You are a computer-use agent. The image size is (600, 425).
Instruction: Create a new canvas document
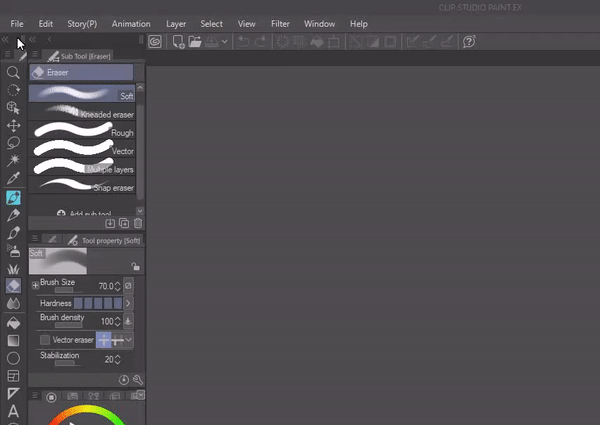tap(178, 42)
